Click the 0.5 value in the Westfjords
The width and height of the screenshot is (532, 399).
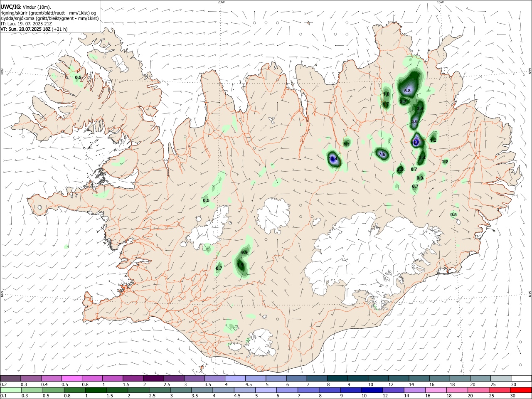click(78, 77)
